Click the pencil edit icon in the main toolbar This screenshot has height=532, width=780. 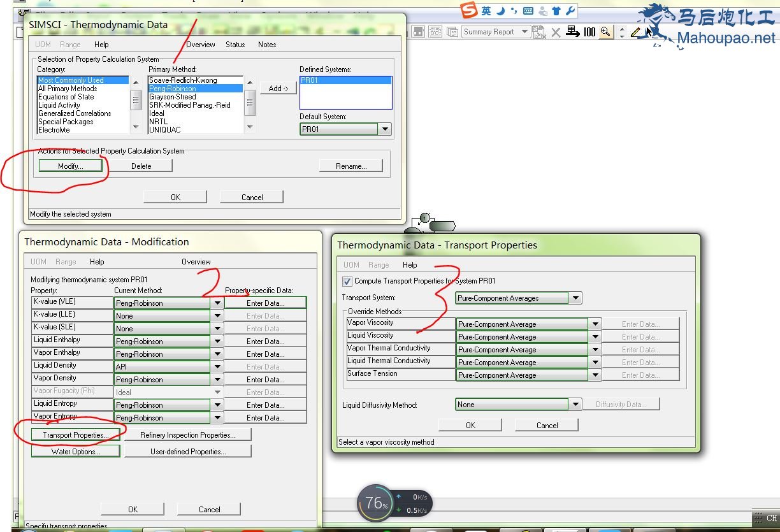click(636, 32)
